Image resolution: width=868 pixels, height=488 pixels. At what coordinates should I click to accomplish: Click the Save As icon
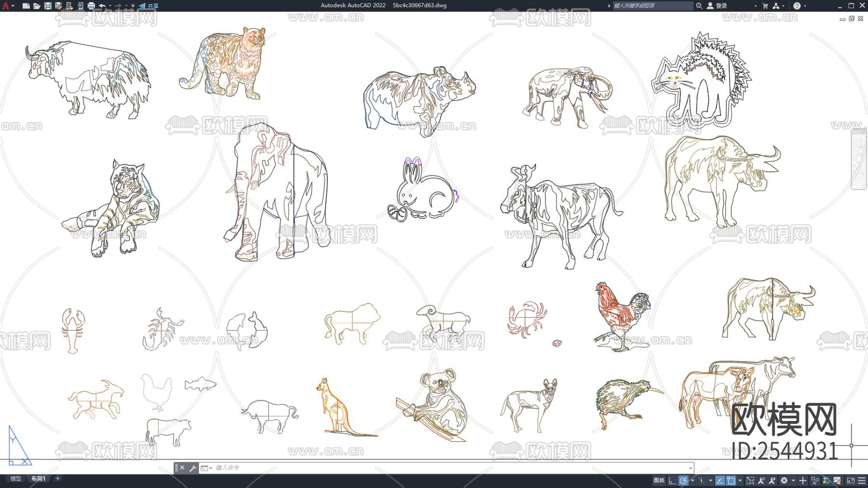tap(58, 6)
